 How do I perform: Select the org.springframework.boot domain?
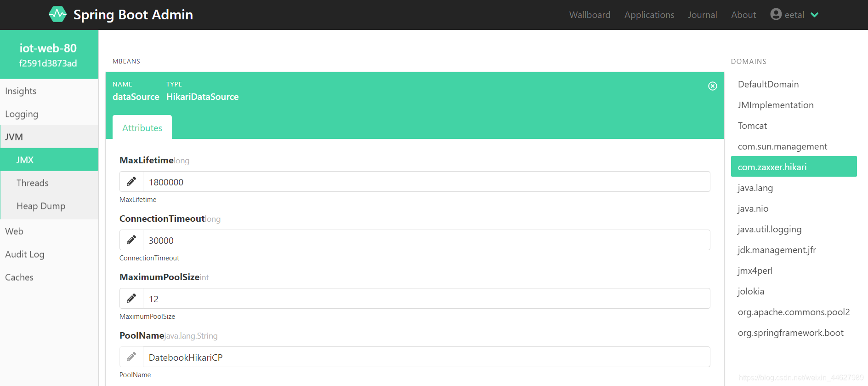pos(794,333)
